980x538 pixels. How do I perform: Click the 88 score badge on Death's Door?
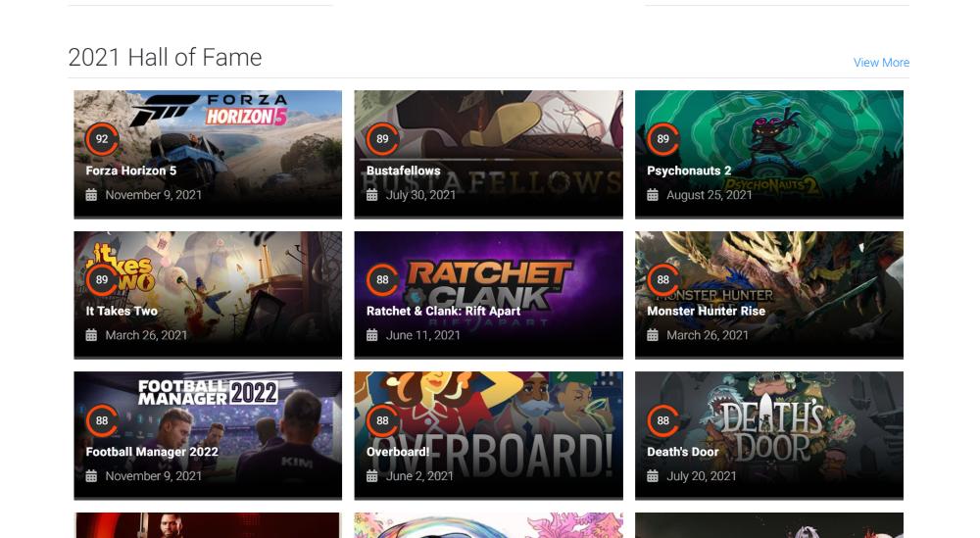click(663, 420)
